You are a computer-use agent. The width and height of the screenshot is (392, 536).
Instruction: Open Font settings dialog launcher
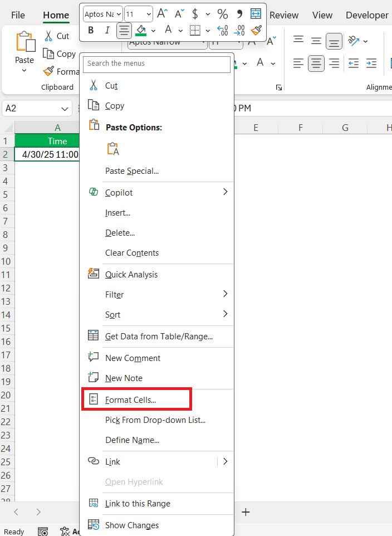coord(279,87)
